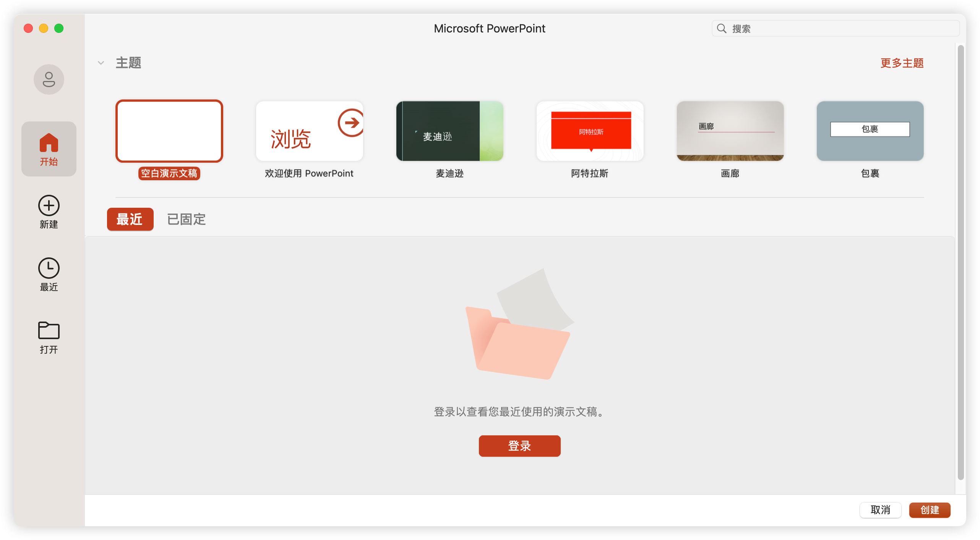This screenshot has width=980, height=540.
Task: Pick the 画廊 theme thumbnail
Action: click(x=730, y=131)
